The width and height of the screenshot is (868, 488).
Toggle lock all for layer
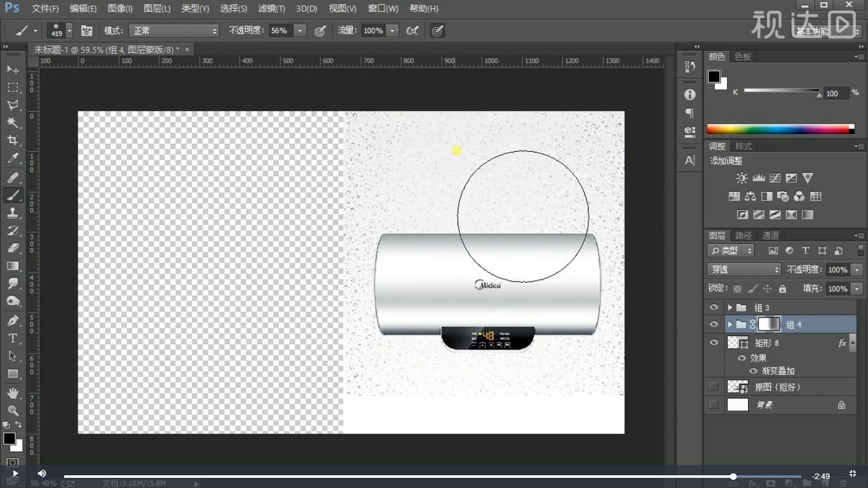click(782, 288)
